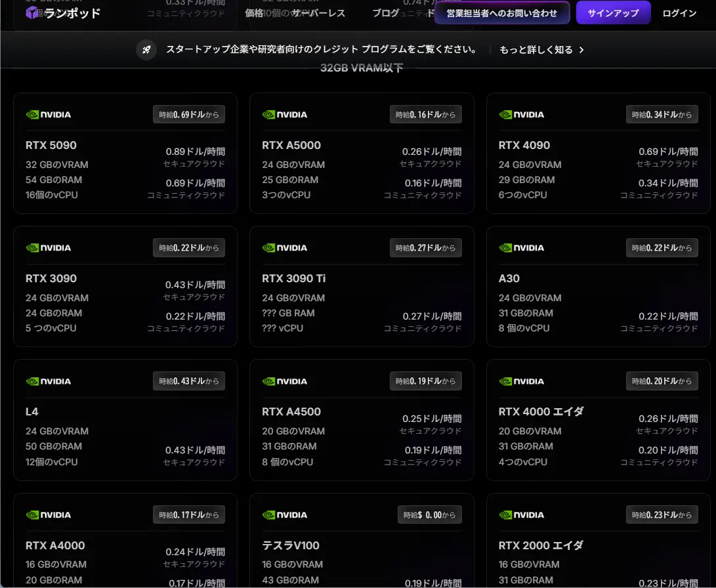This screenshot has width=716, height=588.
Task: Click the ??? GB RAM spec on RTX 3090 Ti
Action: (288, 313)
